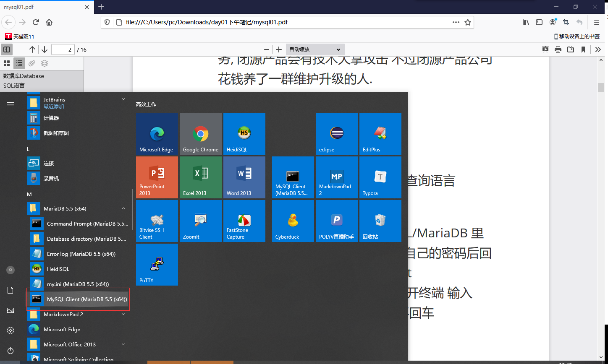608x364 pixels.
Task: Zoom out the PDF
Action: click(266, 49)
